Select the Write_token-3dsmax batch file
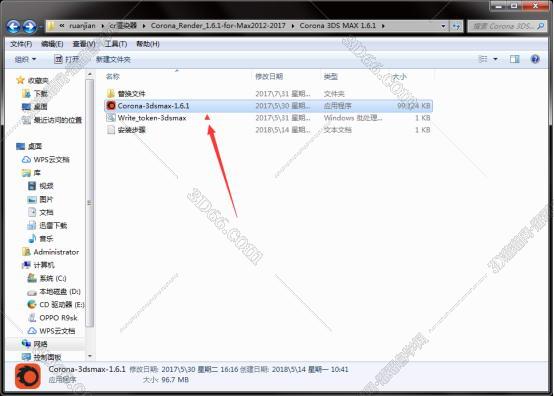554x396 pixels. click(152, 118)
